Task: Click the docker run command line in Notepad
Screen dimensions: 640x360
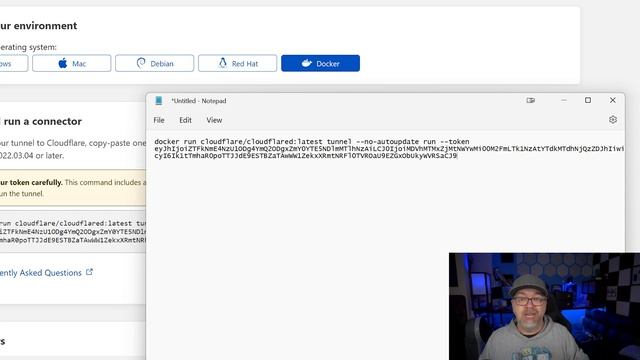Action: [312, 142]
